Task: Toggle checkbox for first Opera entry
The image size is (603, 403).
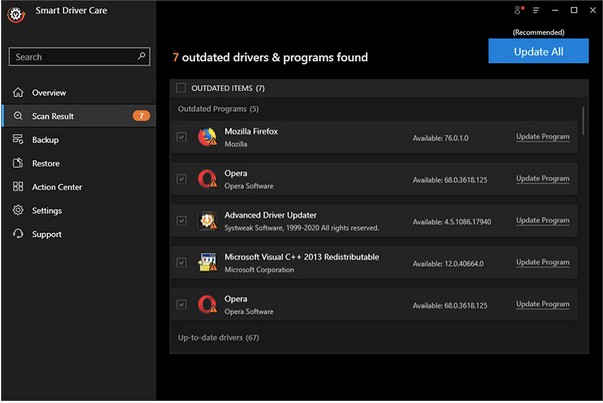Action: click(181, 179)
